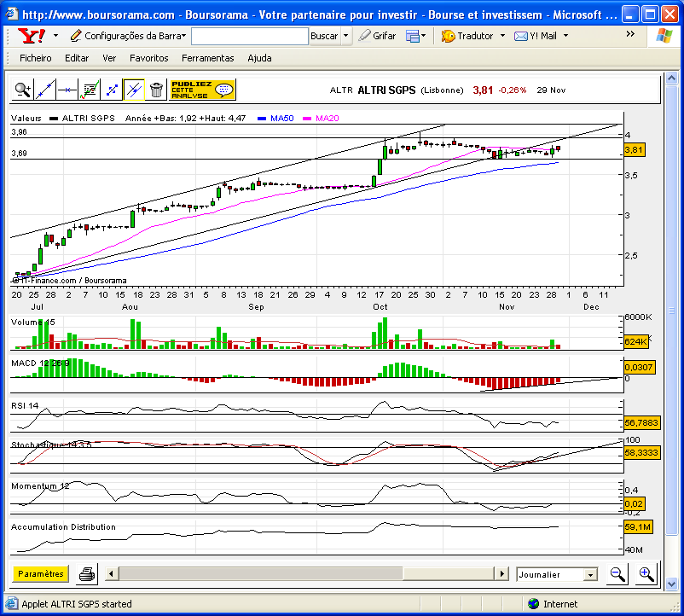Click the Momentum value tag 0,02

coord(634,504)
